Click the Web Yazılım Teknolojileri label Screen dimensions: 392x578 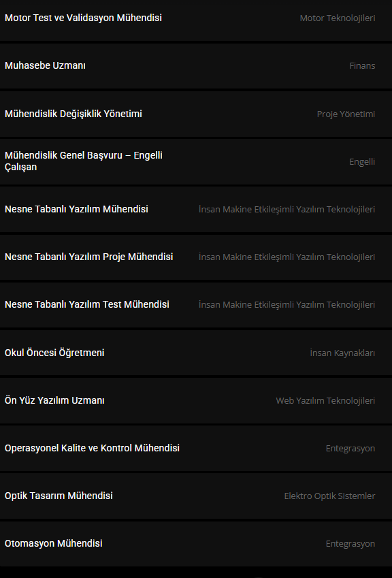[326, 401]
